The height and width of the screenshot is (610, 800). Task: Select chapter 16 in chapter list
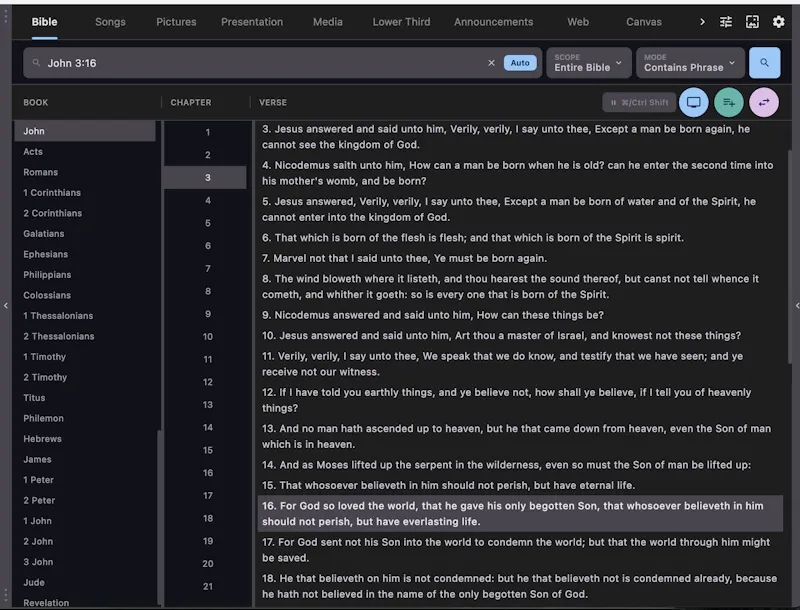[207, 473]
